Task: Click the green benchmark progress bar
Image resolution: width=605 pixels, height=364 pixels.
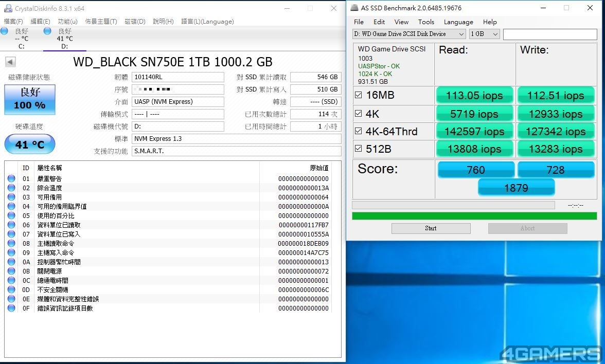Action: [474, 216]
